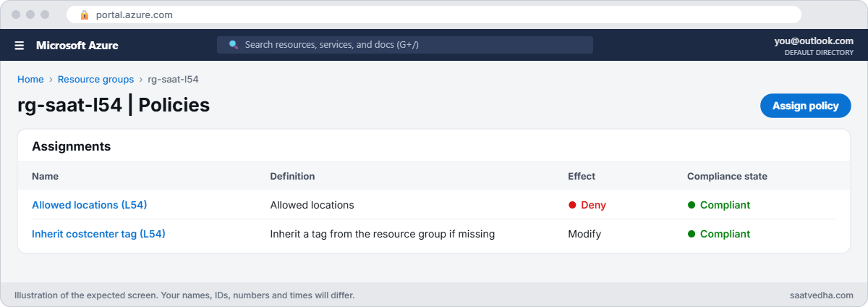Image resolution: width=868 pixels, height=307 pixels.
Task: Click the Allowed locations definition cell
Action: click(312, 205)
